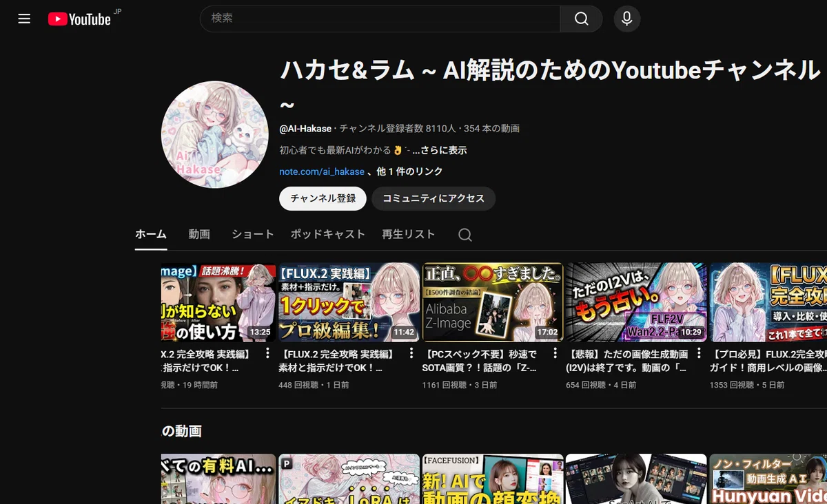Image resolution: width=827 pixels, height=504 pixels.
Task: Switch to the ポッドキャスト tab
Action: tap(328, 234)
